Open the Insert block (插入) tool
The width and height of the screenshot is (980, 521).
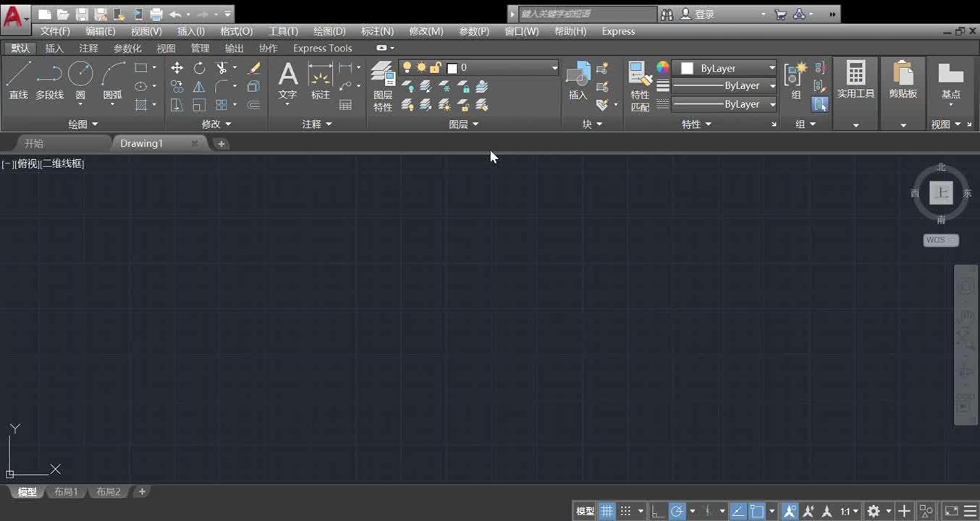(577, 80)
